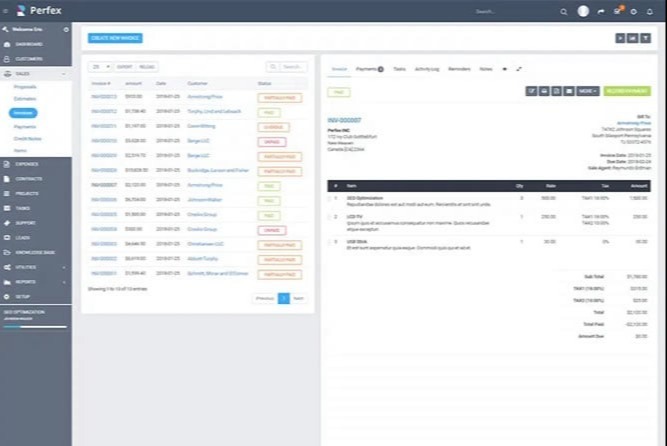Open the notifications bell icon
The image size is (667, 446).
[x=650, y=12]
